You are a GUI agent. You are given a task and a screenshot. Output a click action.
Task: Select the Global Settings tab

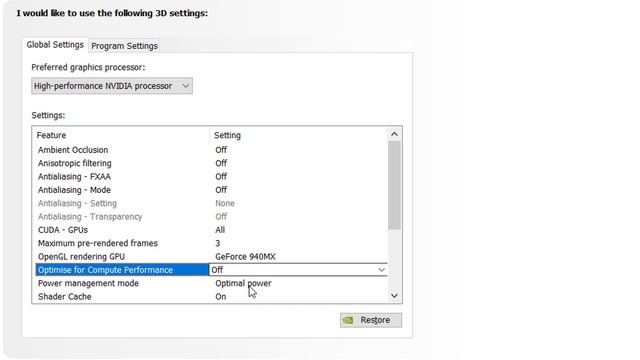55,44
